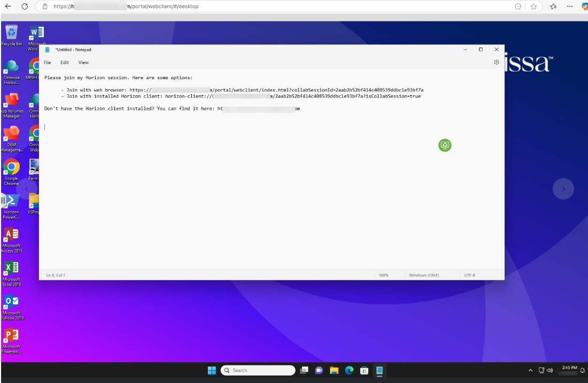This screenshot has width=588, height=383.
Task: Launch Microsoft Access 2019 desktop icon
Action: (x=11, y=235)
